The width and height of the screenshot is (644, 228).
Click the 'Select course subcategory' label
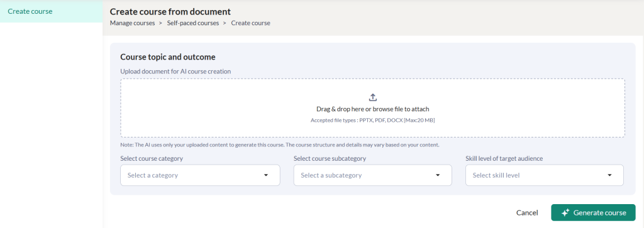pyautogui.click(x=330, y=158)
